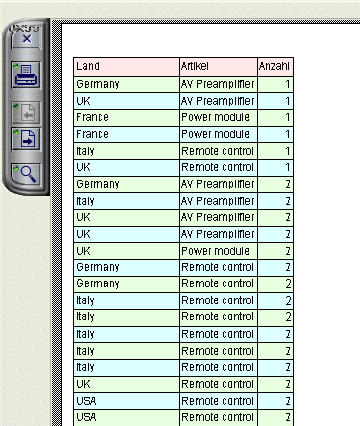The width and height of the screenshot is (360, 426).
Task: Select Italy AV Preamplifier cell
Action: click(218, 201)
